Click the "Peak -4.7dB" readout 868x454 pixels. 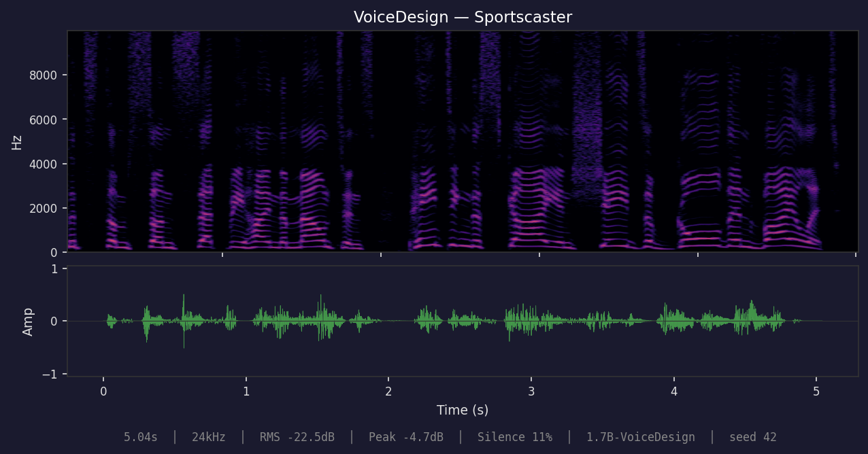406,437
